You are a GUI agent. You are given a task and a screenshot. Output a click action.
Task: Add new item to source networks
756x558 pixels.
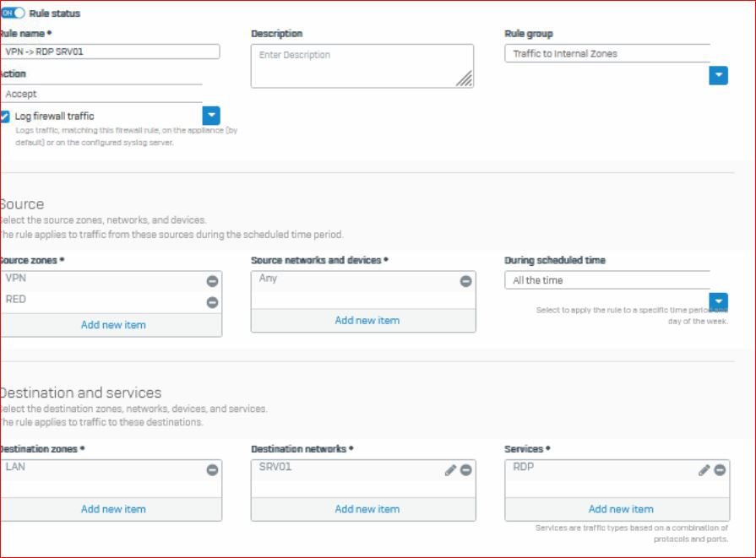(x=367, y=321)
